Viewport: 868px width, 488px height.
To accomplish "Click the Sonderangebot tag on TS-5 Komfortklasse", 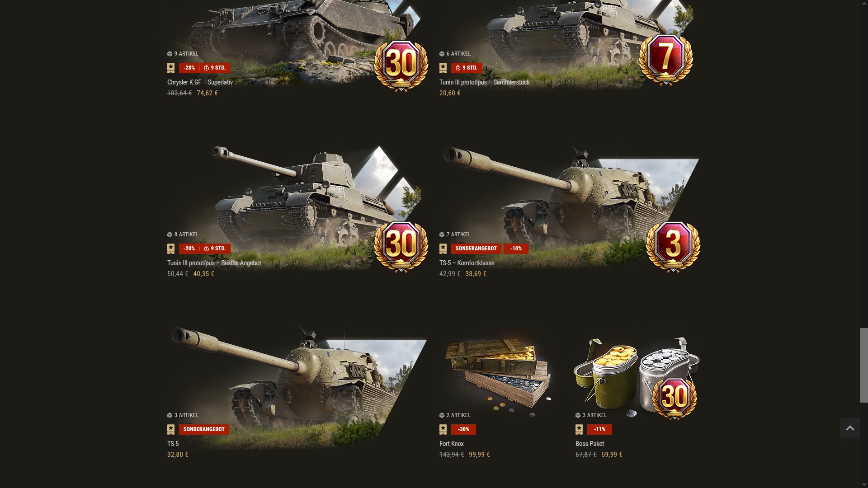I will pos(476,249).
